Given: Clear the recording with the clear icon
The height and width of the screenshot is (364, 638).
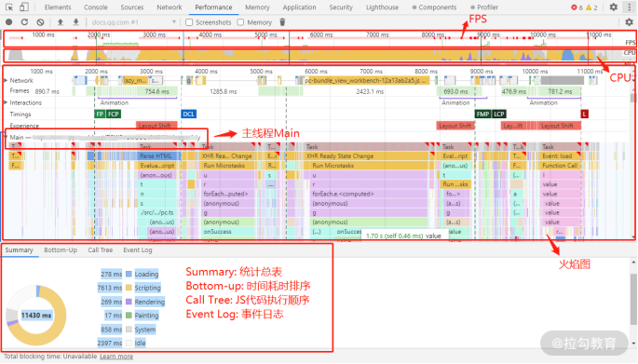Looking at the screenshot, I should [x=40, y=22].
